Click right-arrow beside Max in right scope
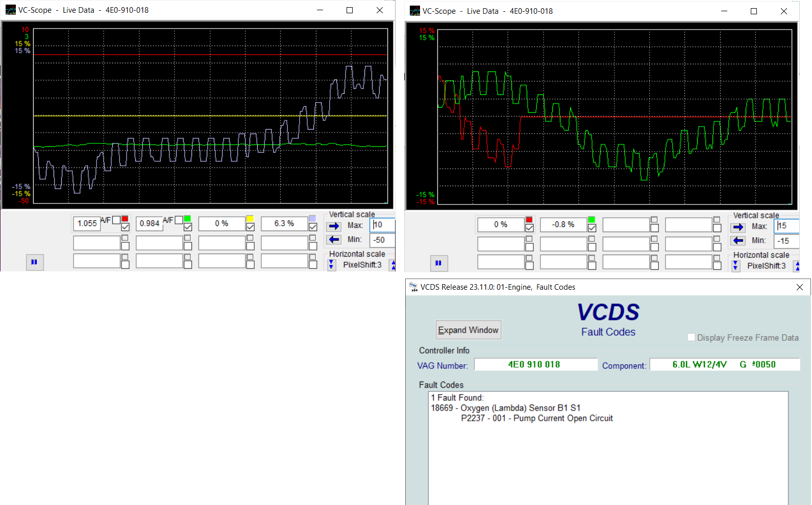812x505 pixels. click(739, 227)
